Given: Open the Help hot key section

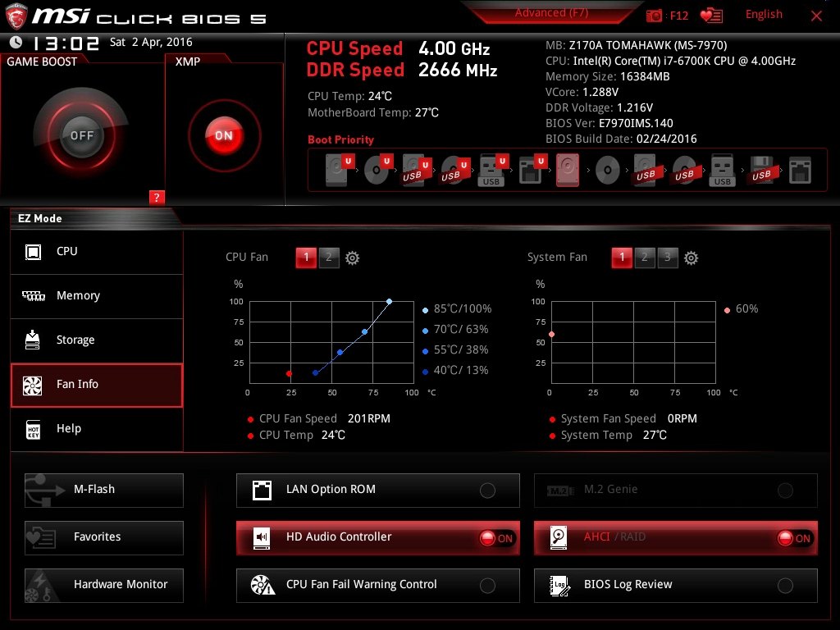Looking at the screenshot, I should tap(97, 430).
